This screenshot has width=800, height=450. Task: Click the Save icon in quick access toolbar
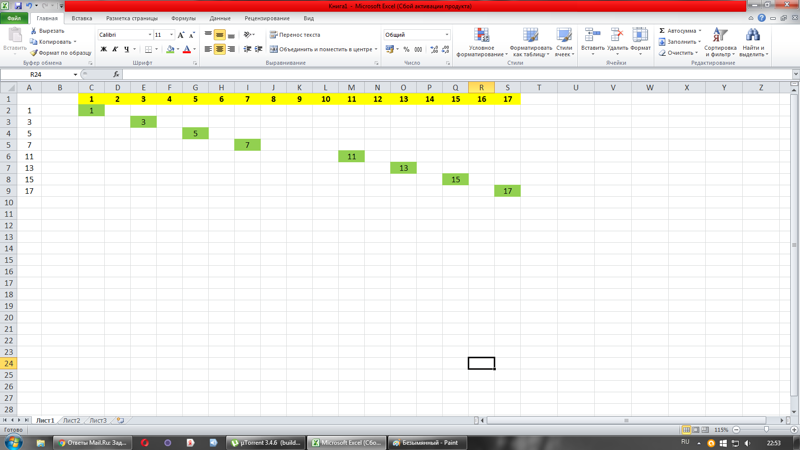click(x=18, y=6)
